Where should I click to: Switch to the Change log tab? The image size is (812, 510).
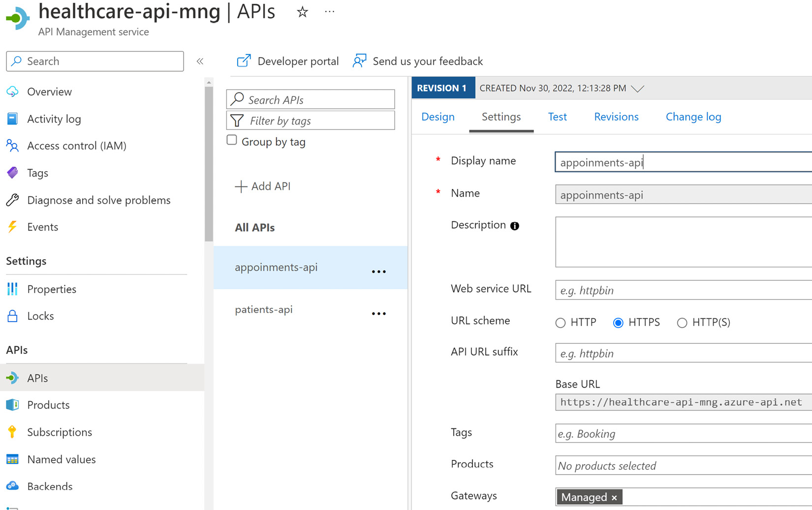click(693, 117)
